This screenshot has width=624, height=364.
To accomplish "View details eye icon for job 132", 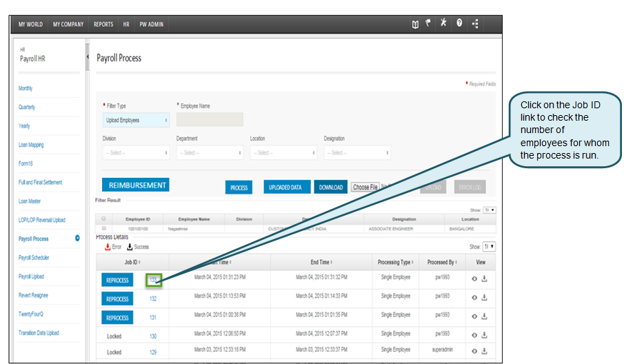I will tap(474, 298).
